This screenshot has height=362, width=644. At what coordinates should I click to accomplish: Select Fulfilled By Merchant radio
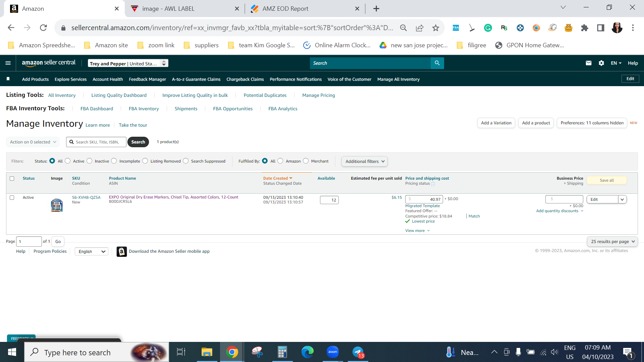pyautogui.click(x=306, y=161)
